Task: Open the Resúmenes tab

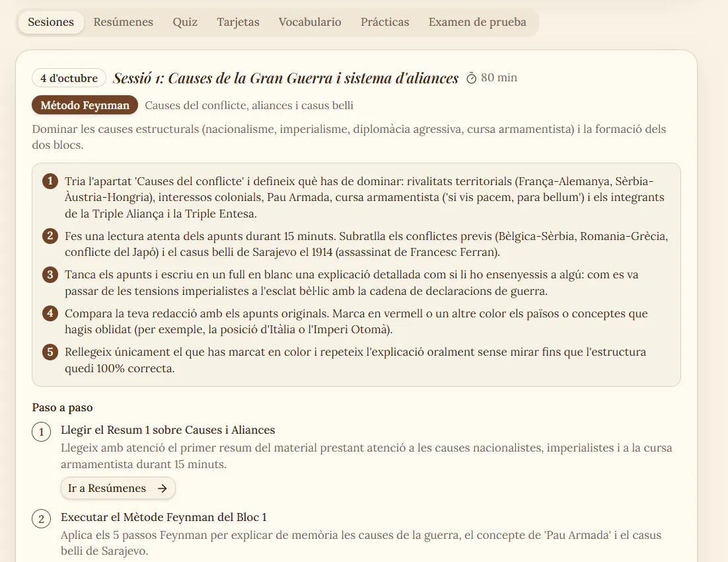Action: [x=123, y=22]
